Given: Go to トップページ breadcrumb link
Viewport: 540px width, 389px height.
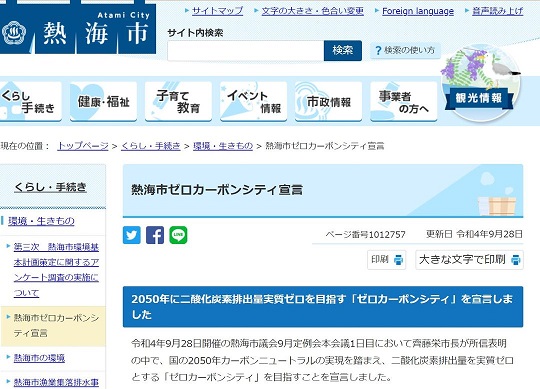Looking at the screenshot, I should [83, 146].
